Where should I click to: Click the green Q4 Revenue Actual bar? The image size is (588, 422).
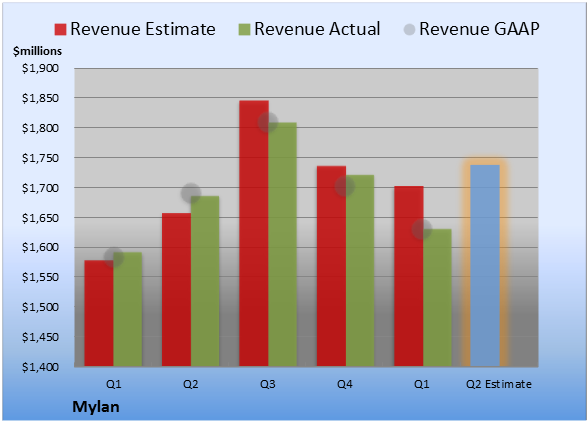point(360,270)
